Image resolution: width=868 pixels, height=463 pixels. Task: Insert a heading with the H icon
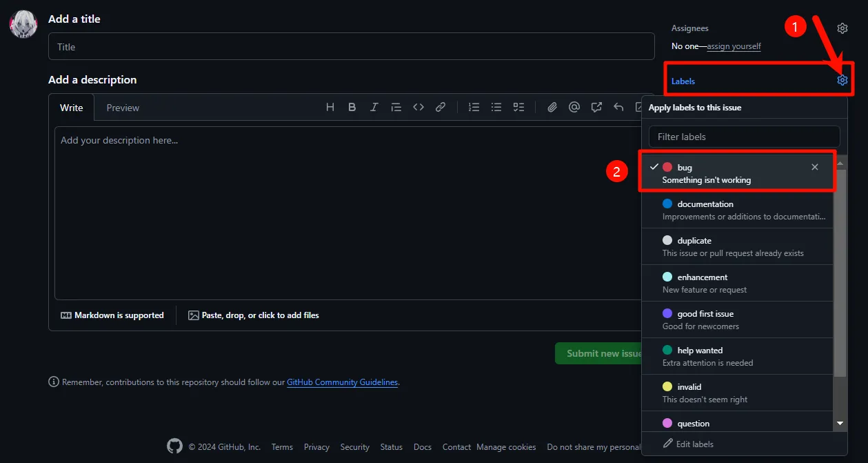330,107
